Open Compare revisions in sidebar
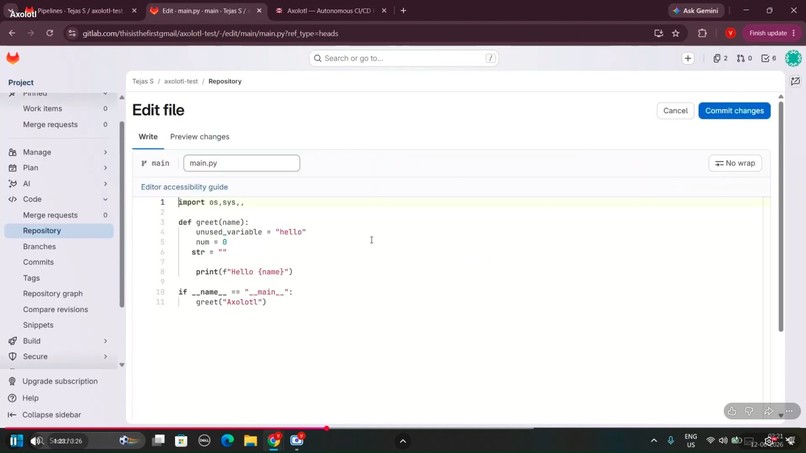Image resolution: width=806 pixels, height=453 pixels. tap(56, 310)
